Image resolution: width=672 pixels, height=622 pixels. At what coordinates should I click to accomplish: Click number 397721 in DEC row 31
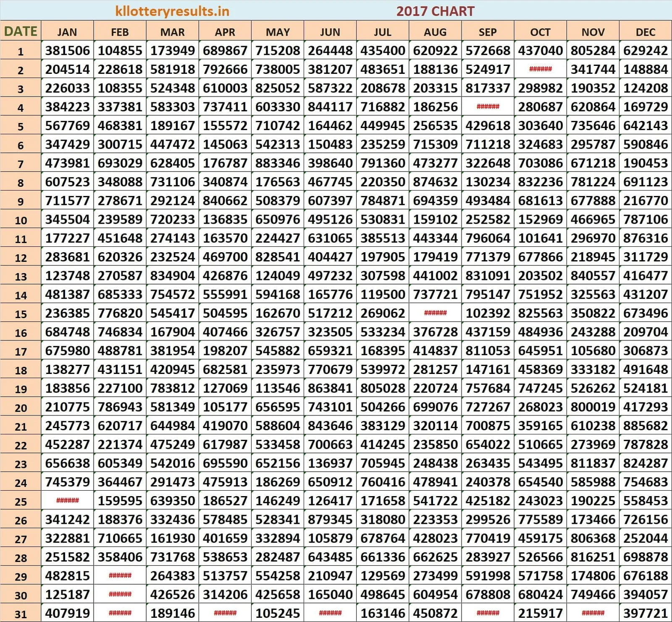click(646, 614)
